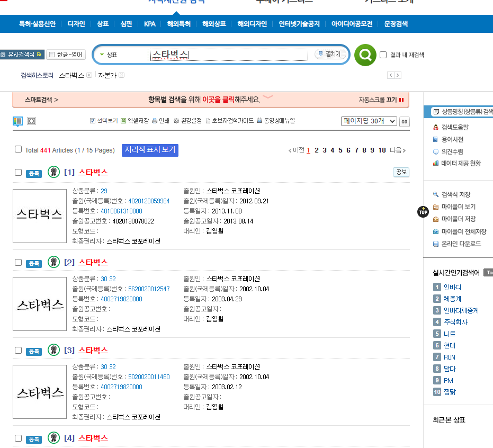Open 디자인 tab
This screenshot has height=448, width=493.
(76, 24)
